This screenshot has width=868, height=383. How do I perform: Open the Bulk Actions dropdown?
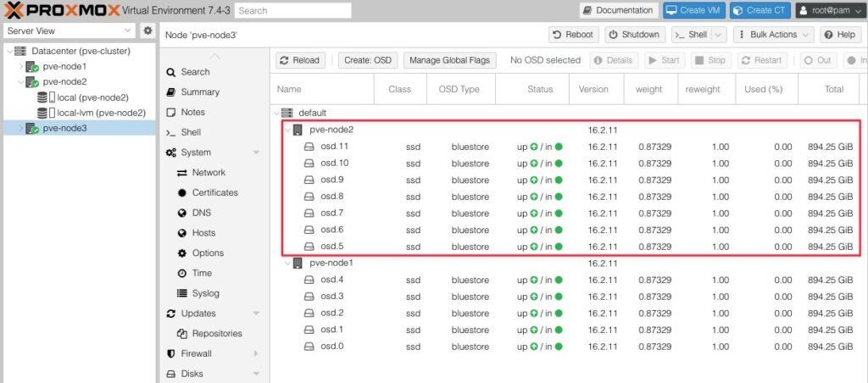pos(773,34)
